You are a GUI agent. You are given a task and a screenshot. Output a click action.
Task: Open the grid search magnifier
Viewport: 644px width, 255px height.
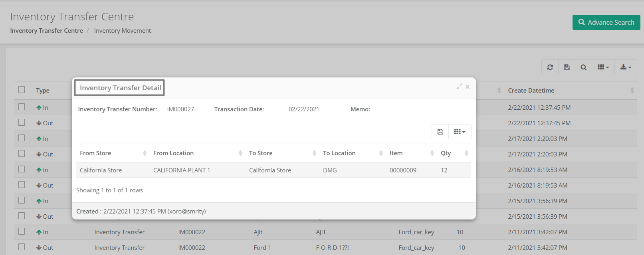tap(583, 67)
